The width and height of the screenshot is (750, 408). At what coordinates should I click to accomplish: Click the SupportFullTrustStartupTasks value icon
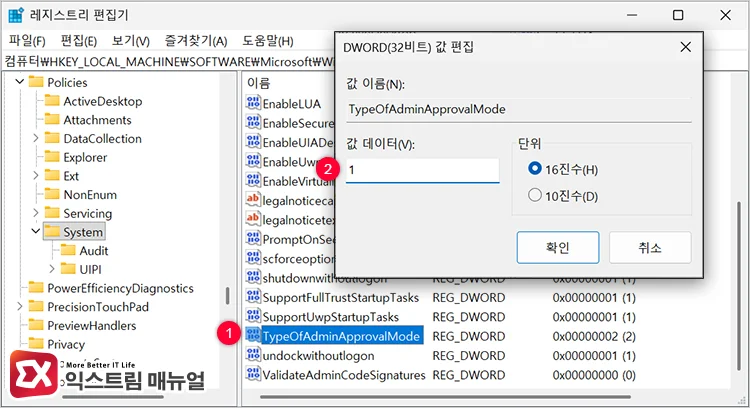point(253,297)
